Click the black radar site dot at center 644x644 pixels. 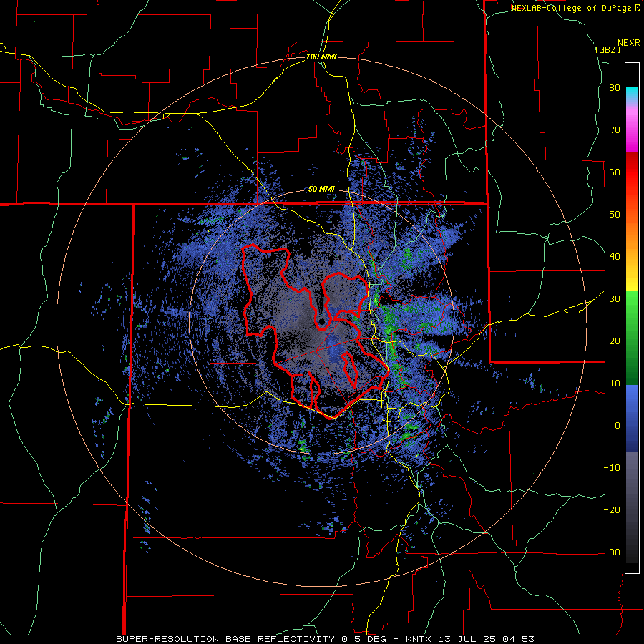tap(321, 321)
